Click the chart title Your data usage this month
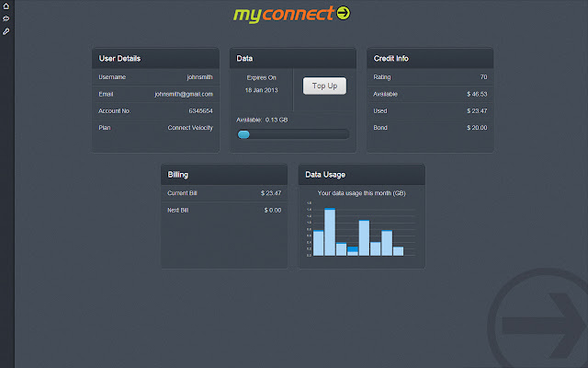Viewport: 588px width, 368px height. (361, 193)
